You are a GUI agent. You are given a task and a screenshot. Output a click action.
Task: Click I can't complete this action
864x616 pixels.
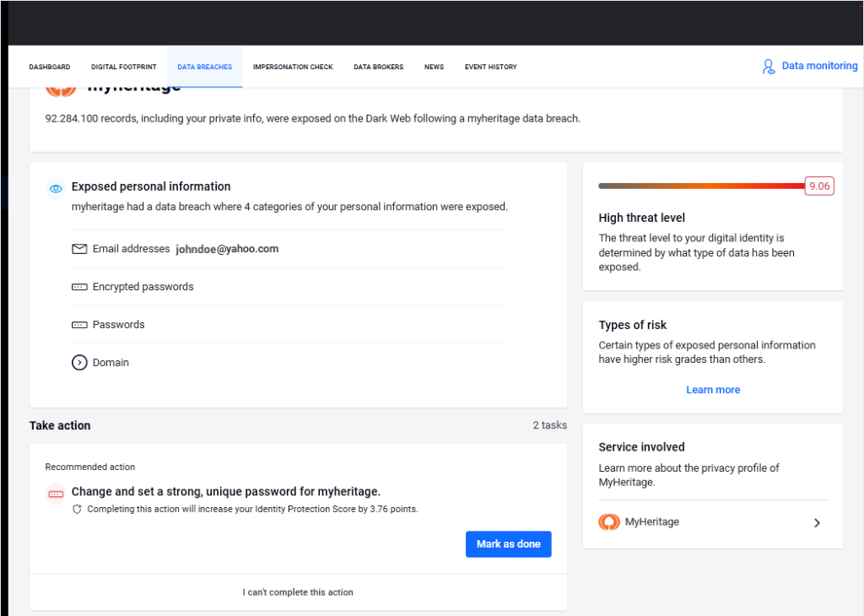297,592
